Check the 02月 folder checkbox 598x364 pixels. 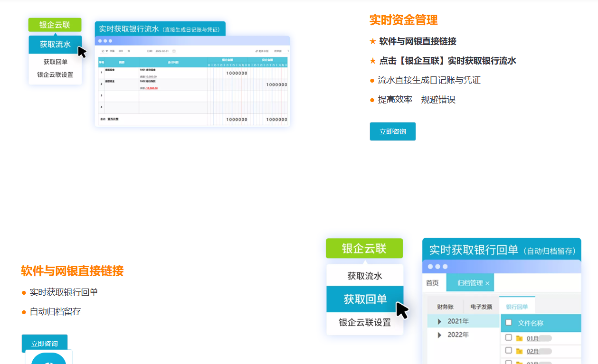coord(509,350)
